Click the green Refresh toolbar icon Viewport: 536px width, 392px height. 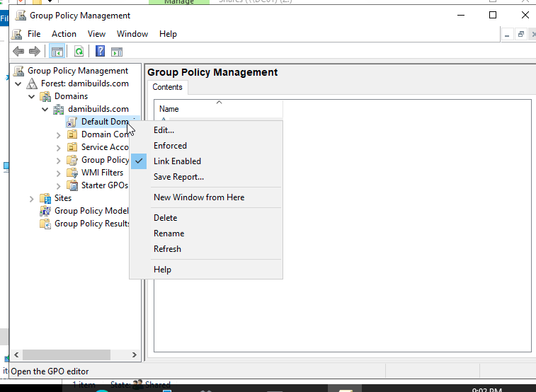pyautogui.click(x=79, y=52)
